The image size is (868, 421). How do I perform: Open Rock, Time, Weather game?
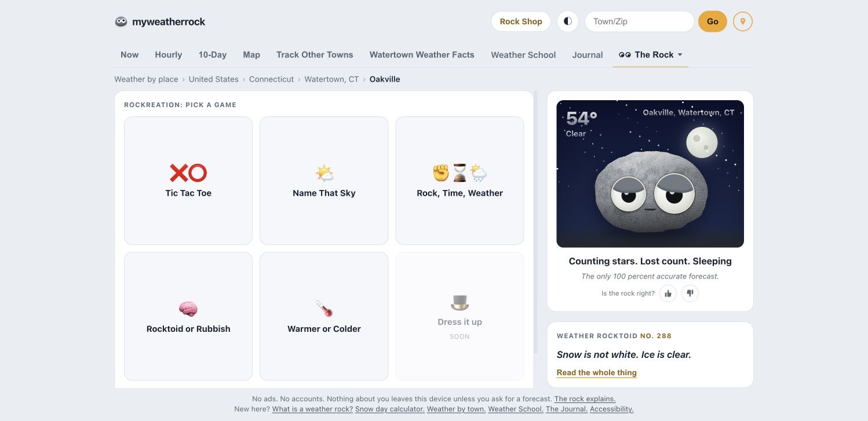[459, 181]
